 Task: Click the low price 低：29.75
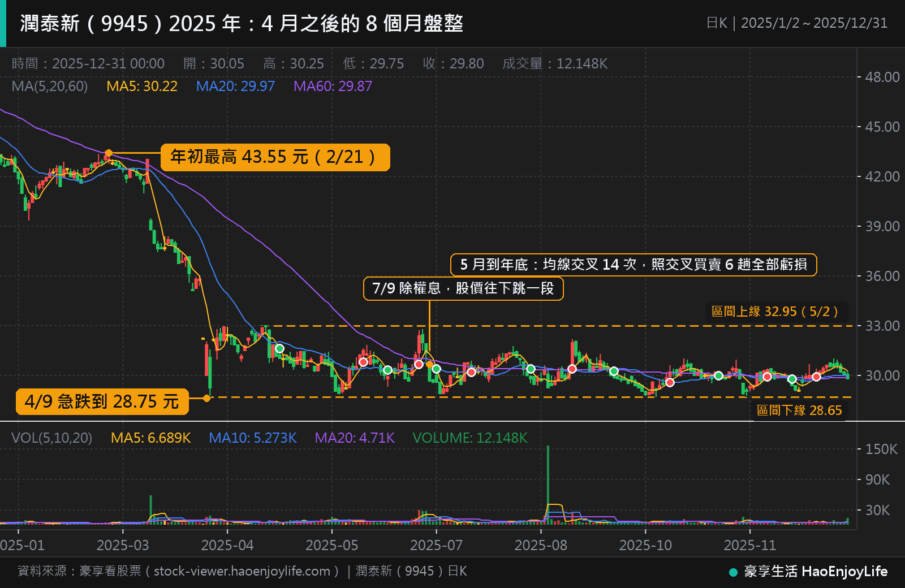(x=373, y=63)
